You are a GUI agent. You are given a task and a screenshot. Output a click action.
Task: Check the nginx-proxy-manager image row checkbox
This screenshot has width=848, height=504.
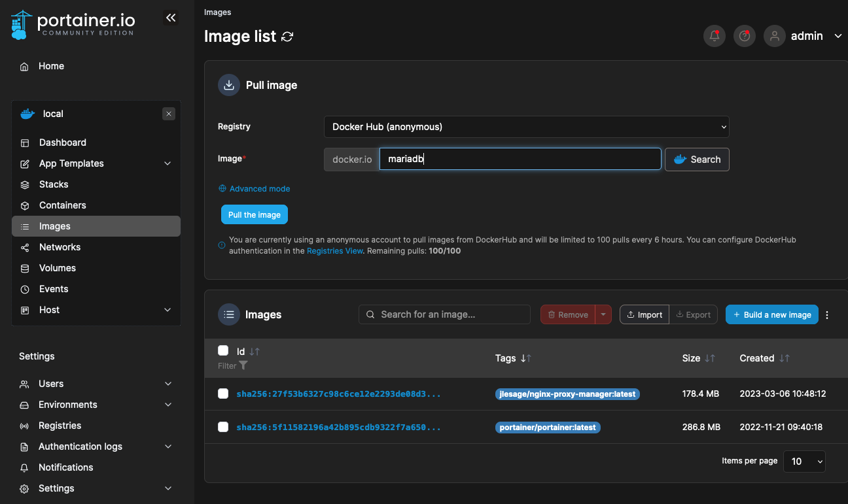coord(223,394)
